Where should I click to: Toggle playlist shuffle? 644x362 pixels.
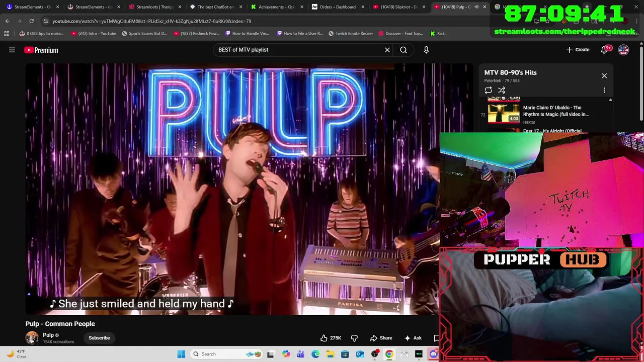tap(502, 90)
